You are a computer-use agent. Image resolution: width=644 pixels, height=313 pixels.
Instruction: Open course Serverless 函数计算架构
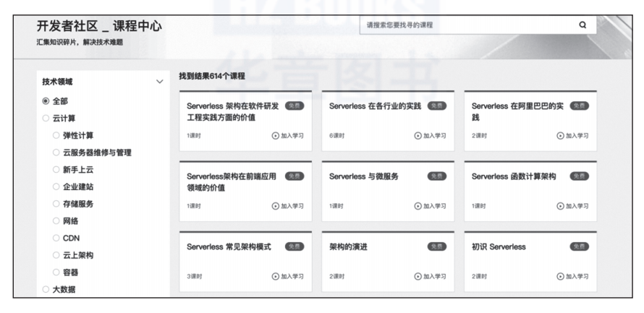tap(514, 176)
